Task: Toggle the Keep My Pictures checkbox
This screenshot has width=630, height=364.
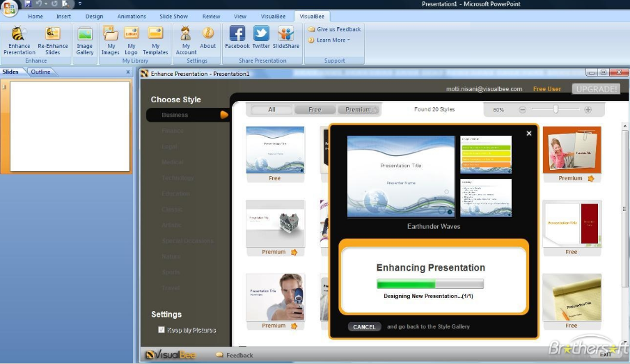Action: [x=162, y=330]
